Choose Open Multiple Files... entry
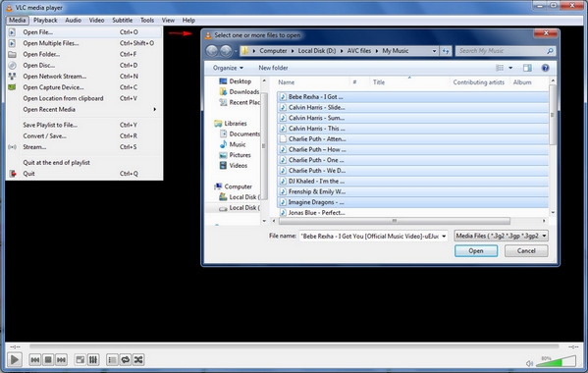The width and height of the screenshot is (588, 373). [84, 43]
